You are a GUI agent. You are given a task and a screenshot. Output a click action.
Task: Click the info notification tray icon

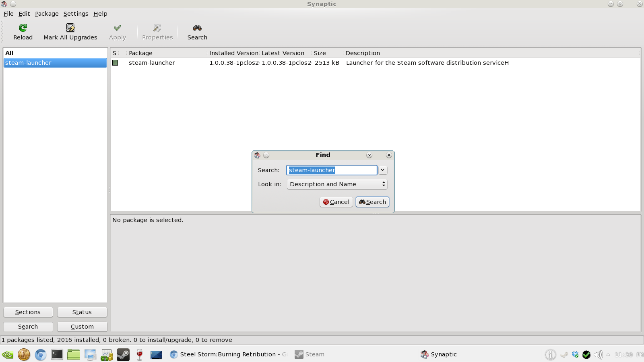551,354
